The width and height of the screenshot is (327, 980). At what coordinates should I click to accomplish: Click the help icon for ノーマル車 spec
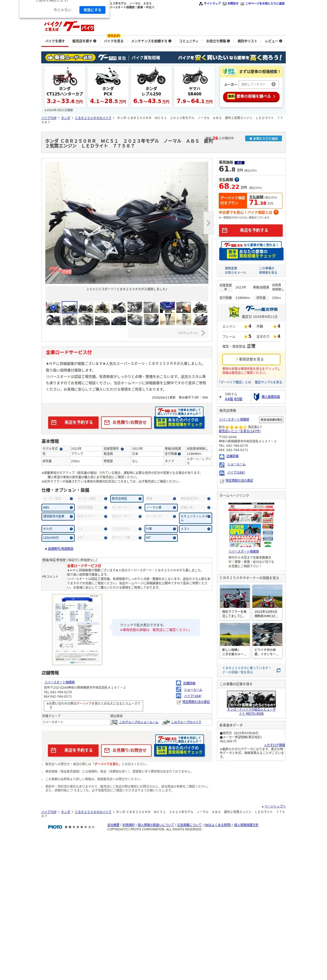pyautogui.click(x=174, y=508)
